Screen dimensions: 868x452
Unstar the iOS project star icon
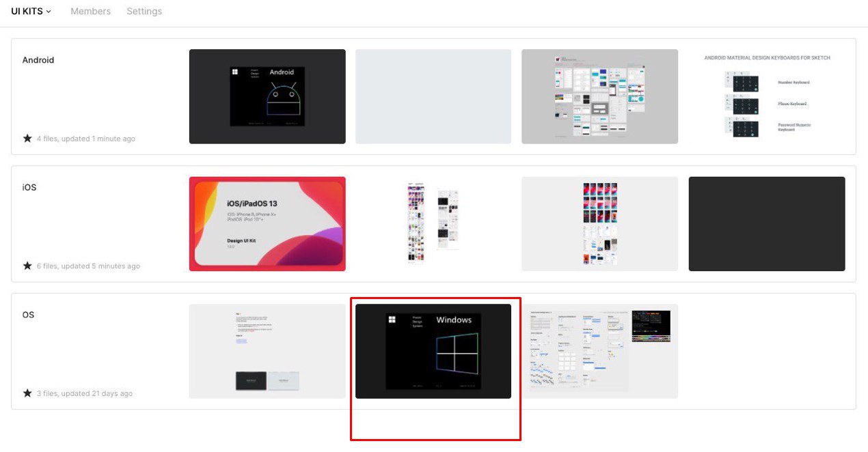27,266
